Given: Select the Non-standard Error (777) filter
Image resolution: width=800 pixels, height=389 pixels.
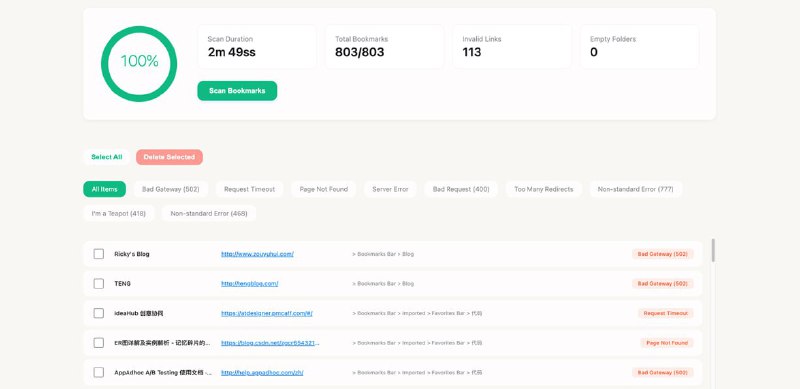Looking at the screenshot, I should point(636,189).
